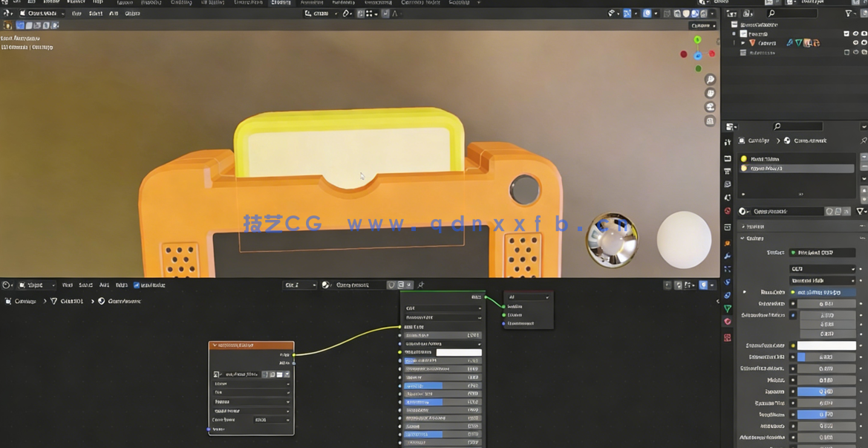Switch to the Shading workspace tab
Image resolution: width=868 pixels, height=448 pixels.
[x=281, y=2]
